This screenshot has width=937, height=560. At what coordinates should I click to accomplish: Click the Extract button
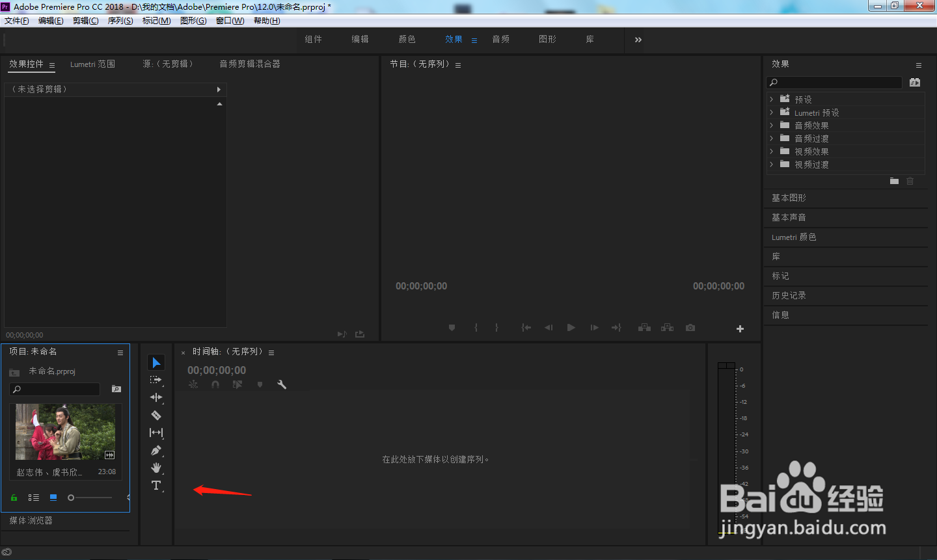coord(667,328)
